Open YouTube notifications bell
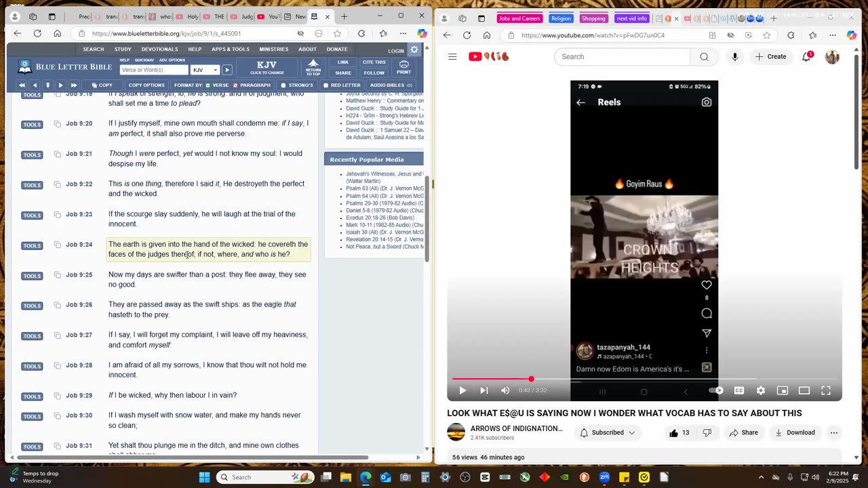The height and width of the screenshot is (488, 868). click(x=806, y=57)
